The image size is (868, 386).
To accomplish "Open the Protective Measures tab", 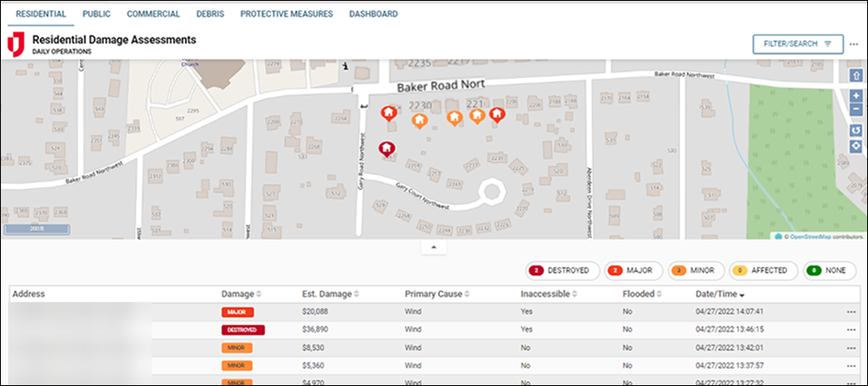I will click(287, 15).
